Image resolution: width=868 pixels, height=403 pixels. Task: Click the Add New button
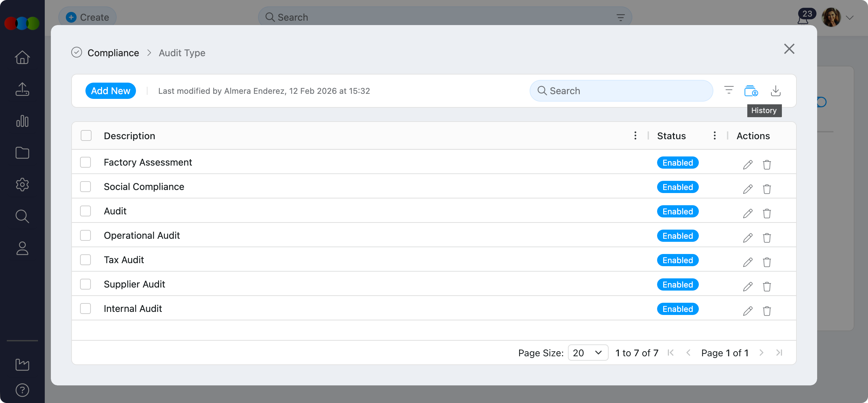pyautogui.click(x=111, y=91)
